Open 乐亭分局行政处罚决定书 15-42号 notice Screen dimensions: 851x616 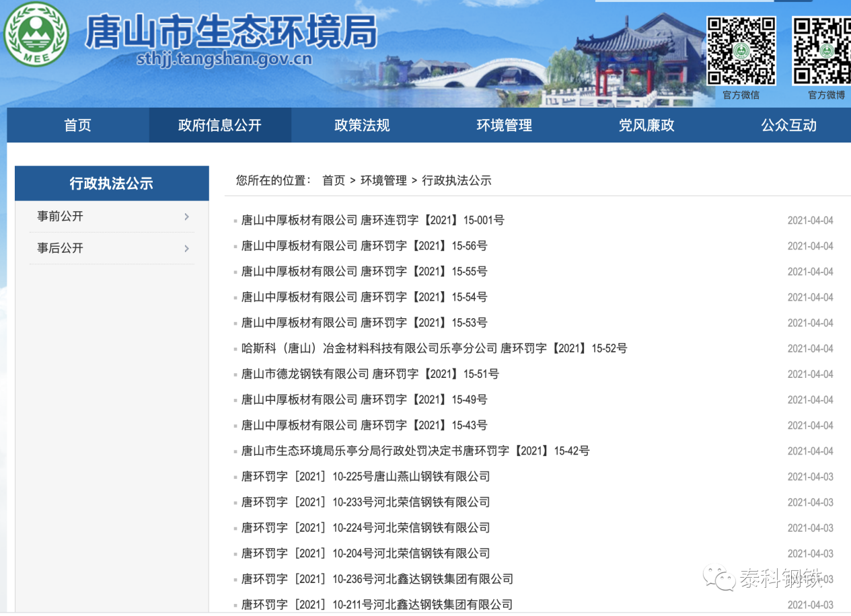coord(415,450)
